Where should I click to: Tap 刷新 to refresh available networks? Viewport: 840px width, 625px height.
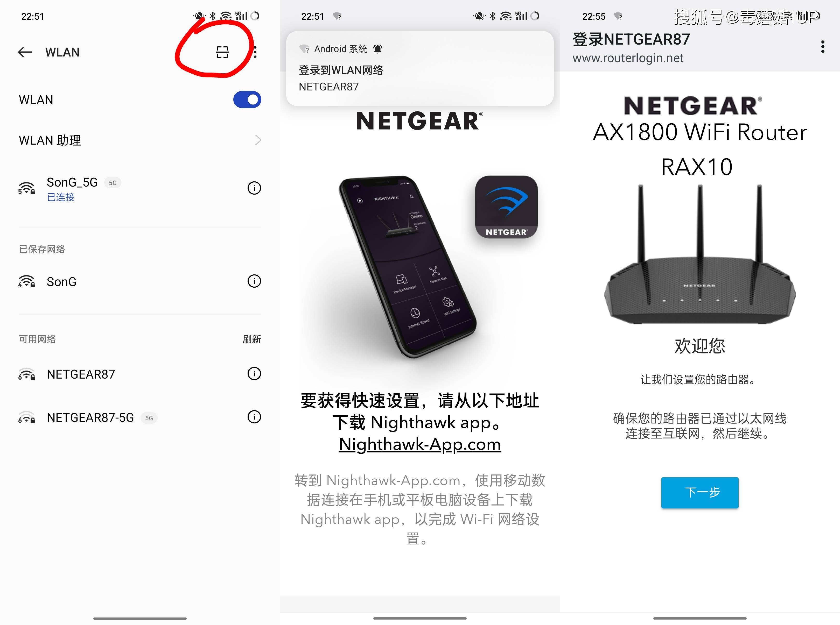point(252,339)
